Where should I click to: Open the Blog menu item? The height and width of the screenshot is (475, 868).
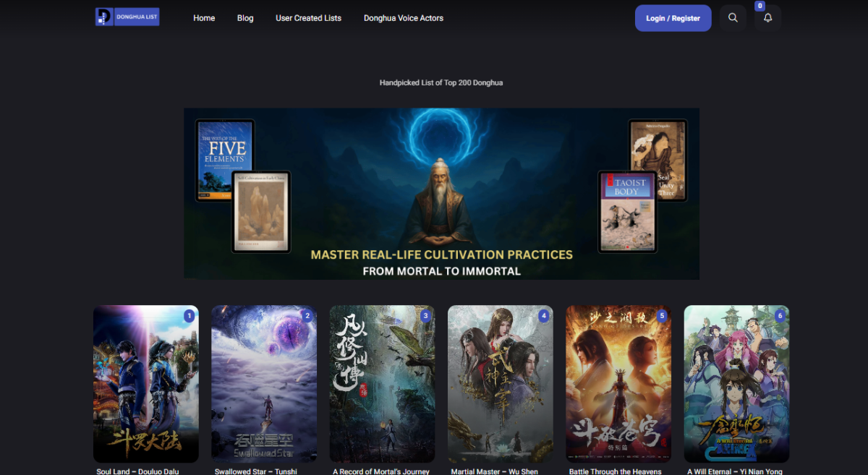coord(245,18)
